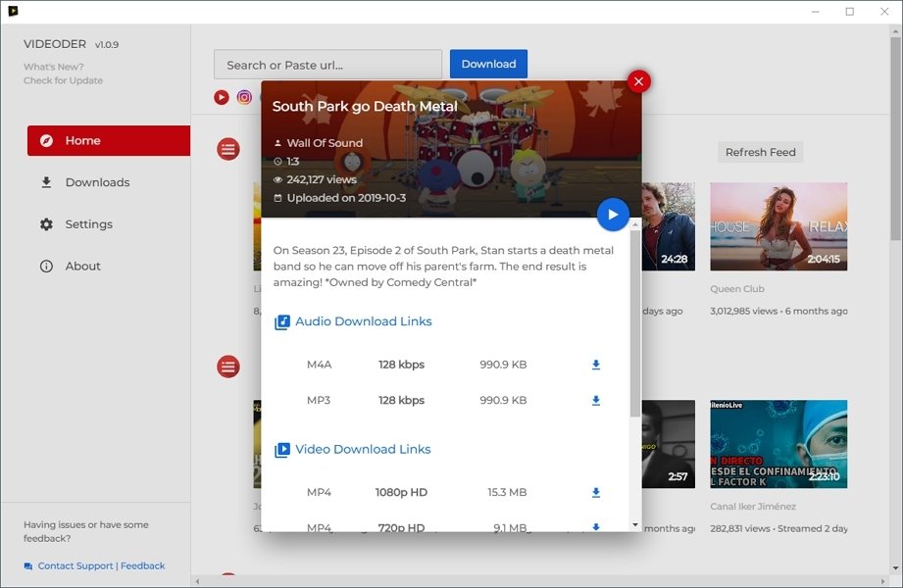Click the 242,127 views text

(322, 179)
